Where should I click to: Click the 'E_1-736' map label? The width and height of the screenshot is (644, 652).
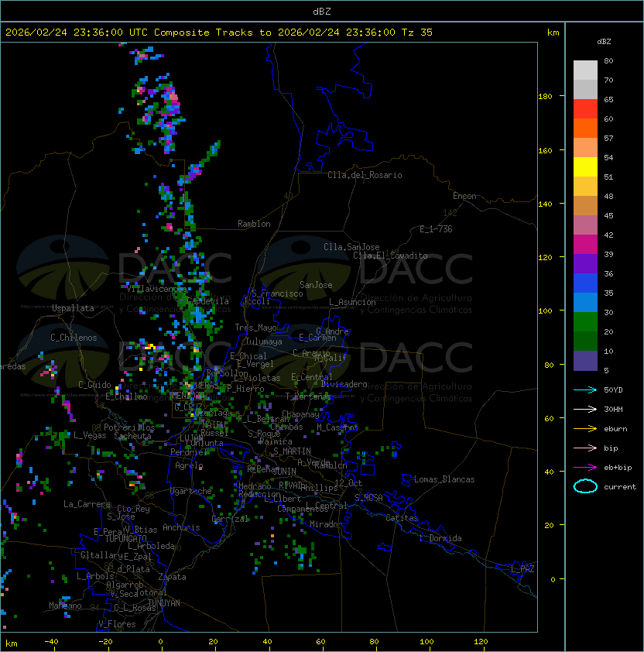click(436, 229)
